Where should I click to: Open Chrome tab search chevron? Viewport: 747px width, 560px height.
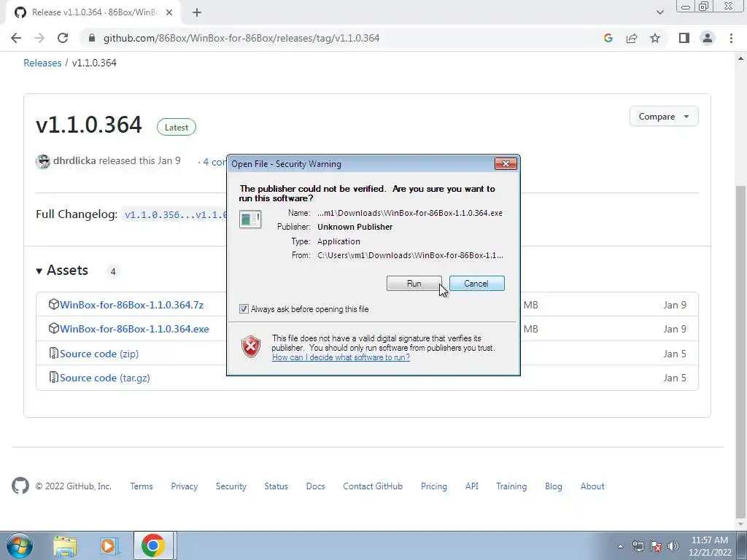click(x=659, y=12)
